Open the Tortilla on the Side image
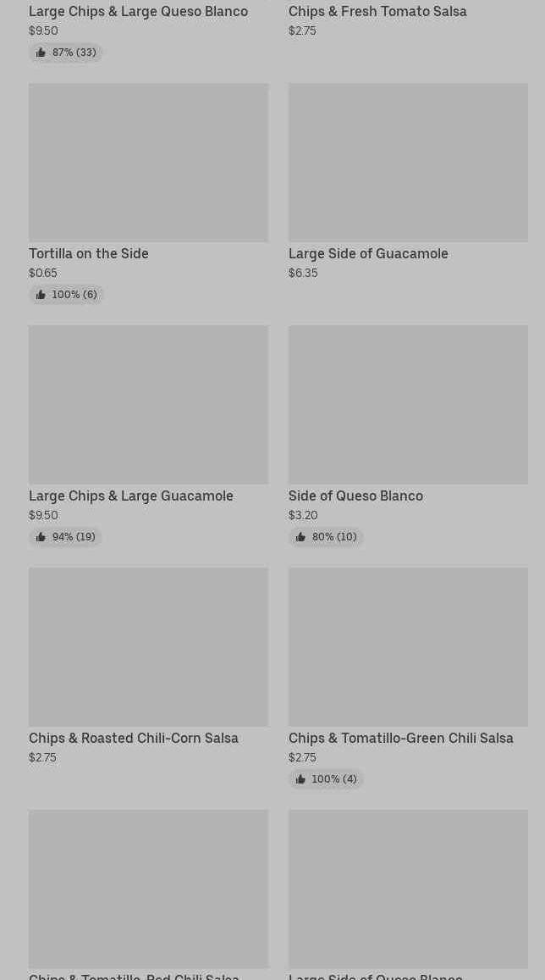The image size is (545, 980). pos(148,162)
